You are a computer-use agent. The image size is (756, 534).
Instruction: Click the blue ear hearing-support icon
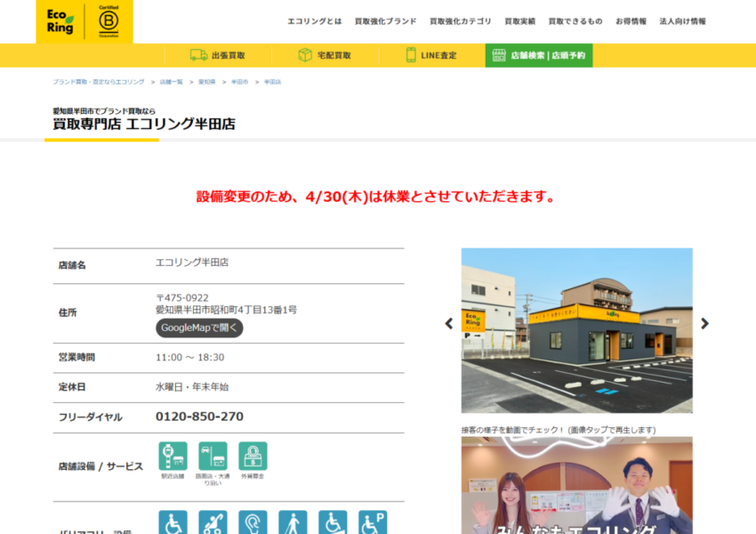tap(253, 522)
